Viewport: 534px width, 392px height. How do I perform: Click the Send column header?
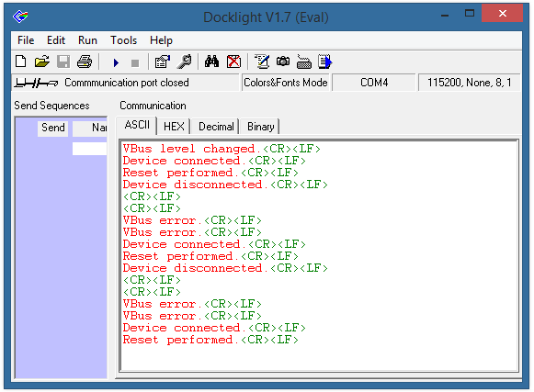point(52,128)
